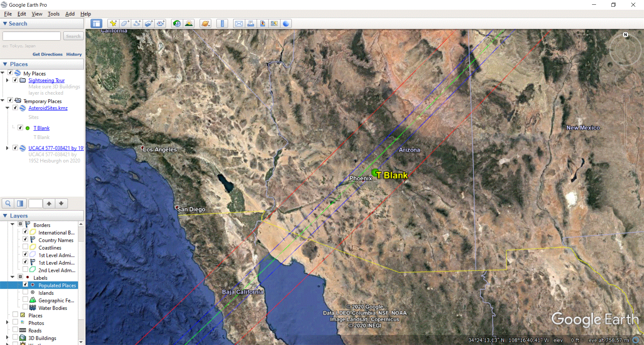Screen dimensions: 644x345
Task: Uncheck the My Places checkbox
Action: point(10,73)
